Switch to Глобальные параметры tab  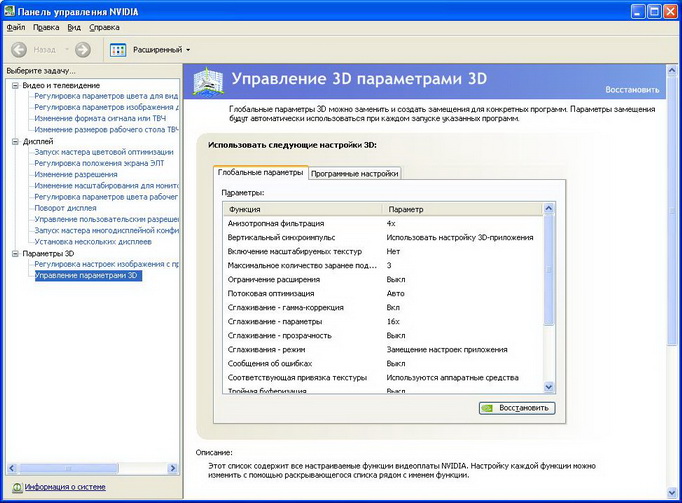(x=260, y=172)
